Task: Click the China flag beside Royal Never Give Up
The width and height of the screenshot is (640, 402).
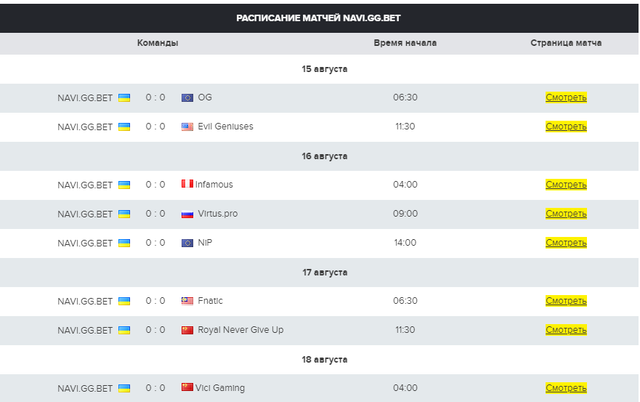Action: [187, 330]
